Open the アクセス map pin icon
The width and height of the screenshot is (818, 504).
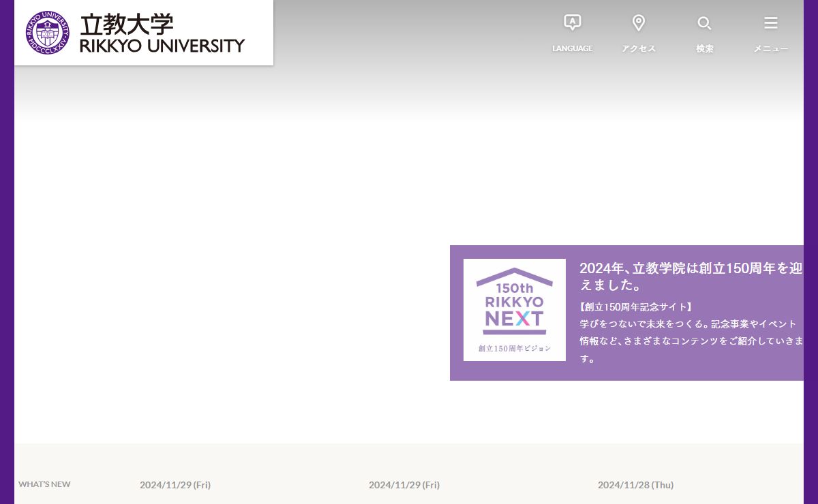(639, 23)
